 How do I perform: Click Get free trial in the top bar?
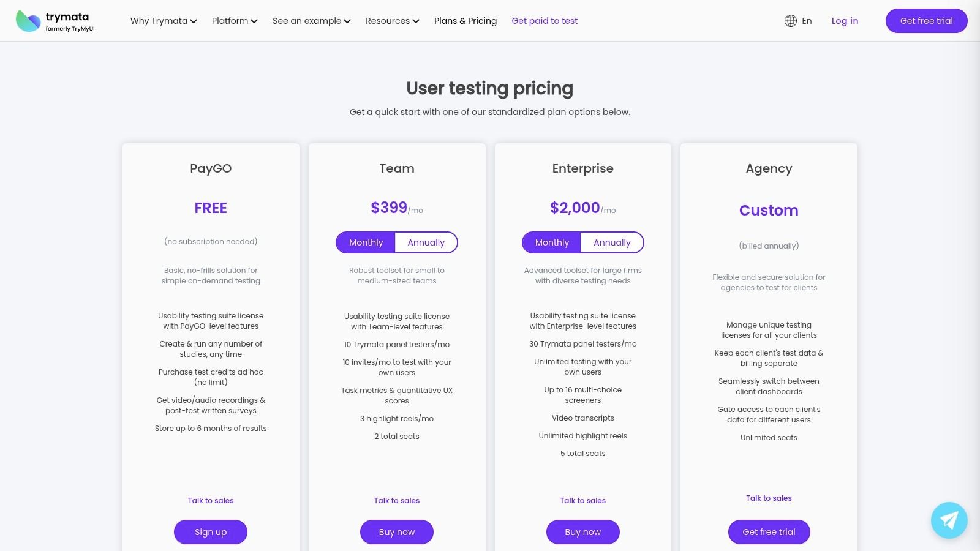coord(926,20)
